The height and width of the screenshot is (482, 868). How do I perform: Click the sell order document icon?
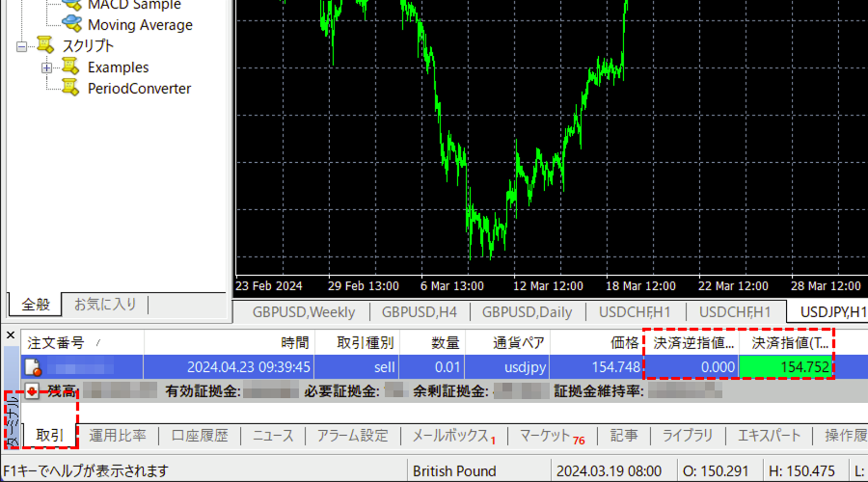click(x=33, y=367)
